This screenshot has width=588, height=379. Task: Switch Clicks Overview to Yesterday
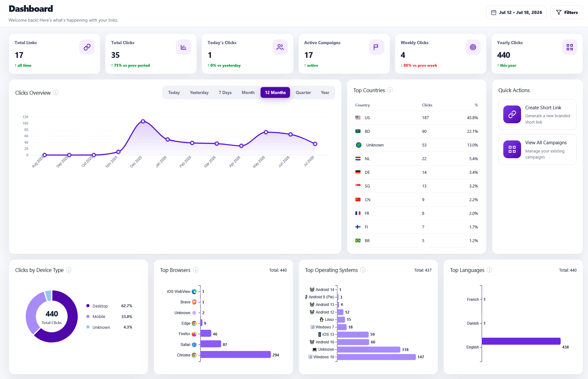coord(199,92)
